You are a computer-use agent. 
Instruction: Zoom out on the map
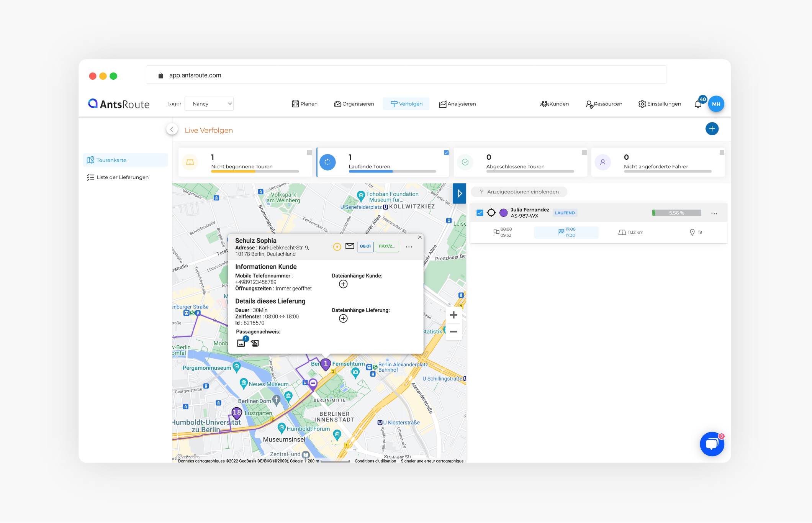coord(453,331)
